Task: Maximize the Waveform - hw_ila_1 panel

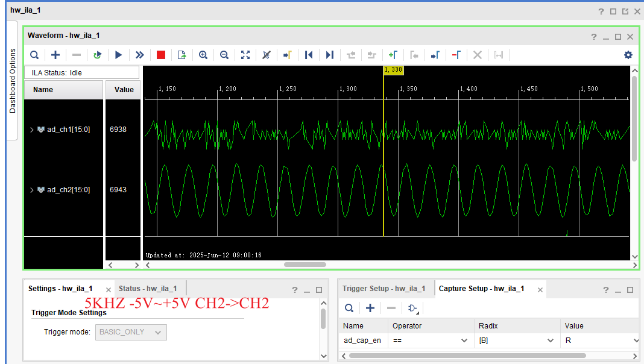Action: click(617, 37)
